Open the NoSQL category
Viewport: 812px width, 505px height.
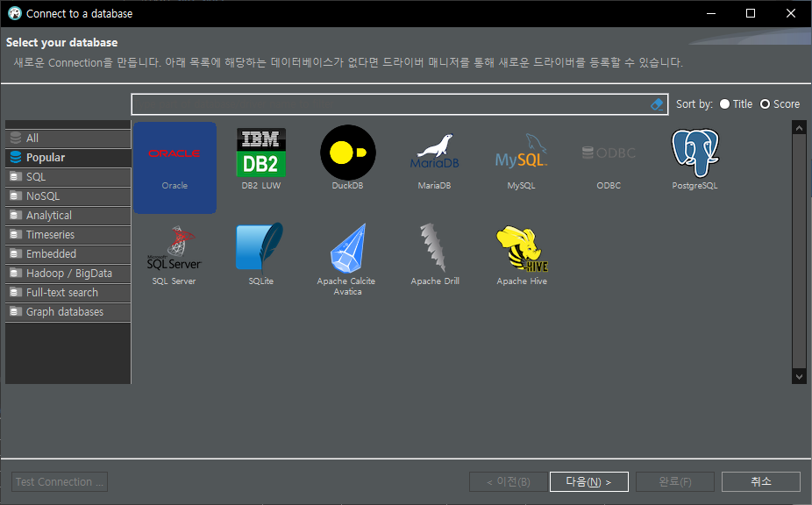click(68, 196)
